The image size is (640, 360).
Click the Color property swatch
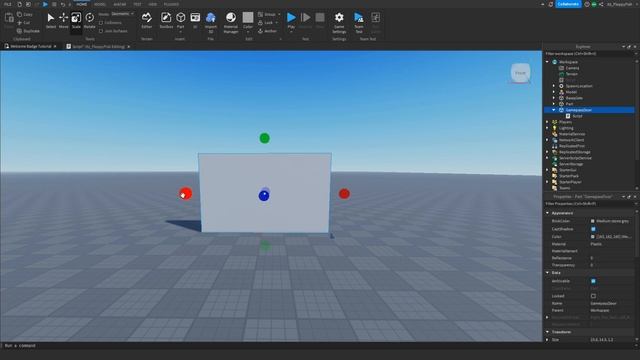(x=593, y=237)
